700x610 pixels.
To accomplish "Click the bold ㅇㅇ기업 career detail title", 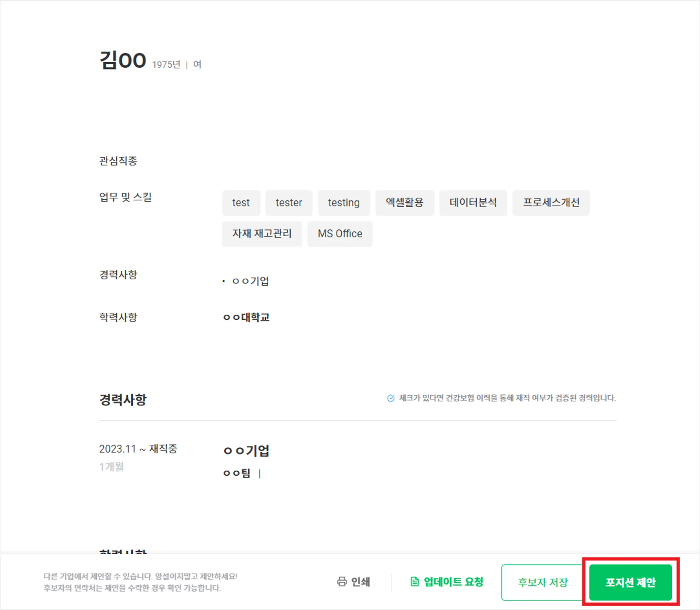I will 246,451.
